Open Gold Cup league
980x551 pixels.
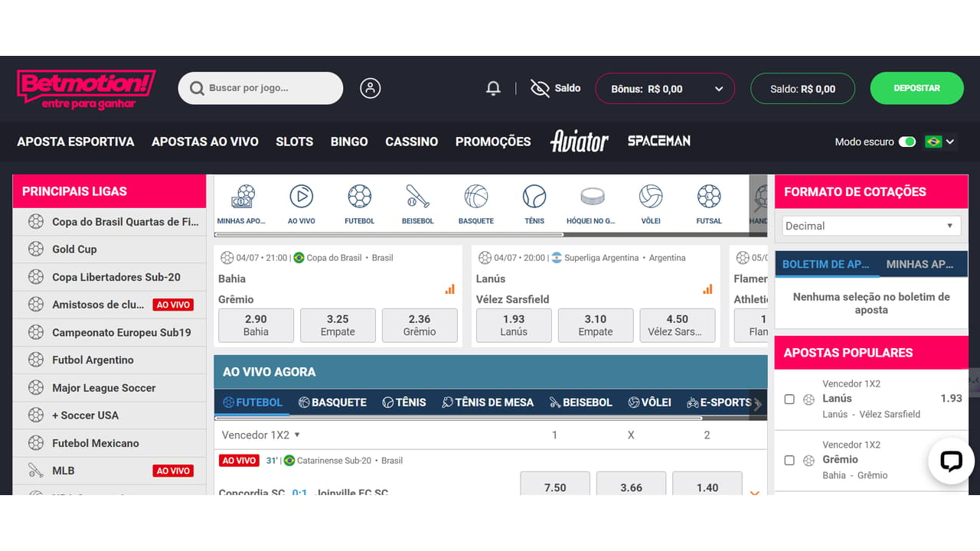(x=109, y=249)
